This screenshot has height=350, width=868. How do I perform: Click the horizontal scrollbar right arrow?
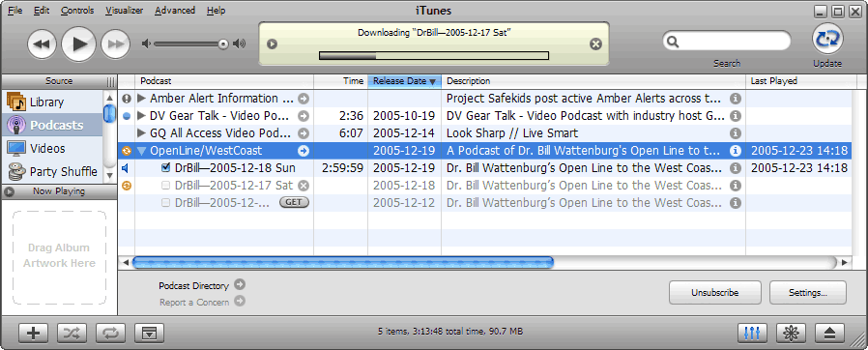pyautogui.click(x=844, y=263)
